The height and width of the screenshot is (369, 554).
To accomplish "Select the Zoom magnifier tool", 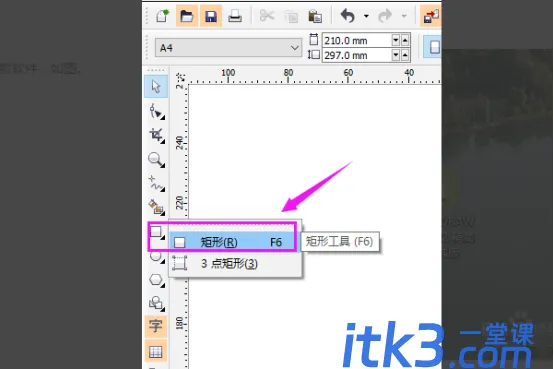I will [156, 160].
